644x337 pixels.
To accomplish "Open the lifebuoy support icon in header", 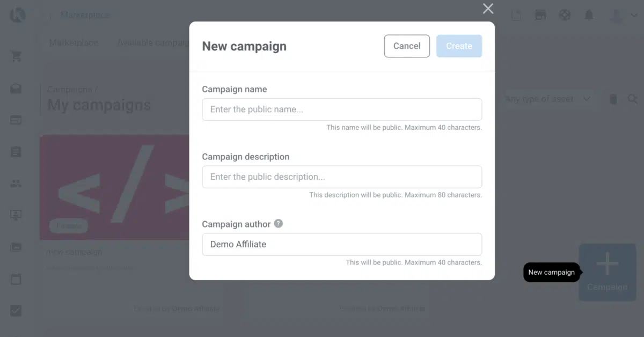I will coord(565,15).
